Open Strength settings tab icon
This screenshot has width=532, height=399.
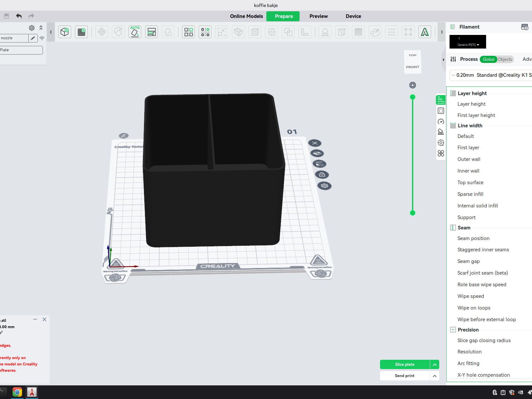click(441, 111)
